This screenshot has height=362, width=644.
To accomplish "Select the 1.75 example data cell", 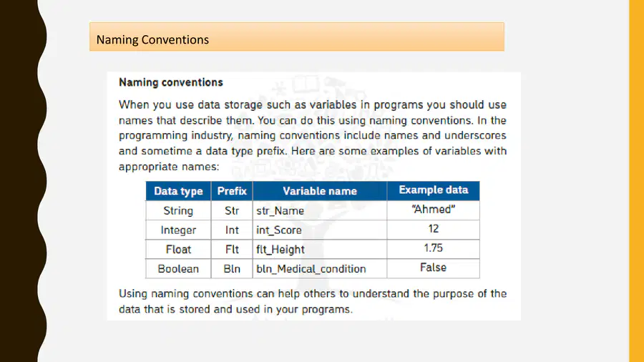I will pyautogui.click(x=434, y=248).
